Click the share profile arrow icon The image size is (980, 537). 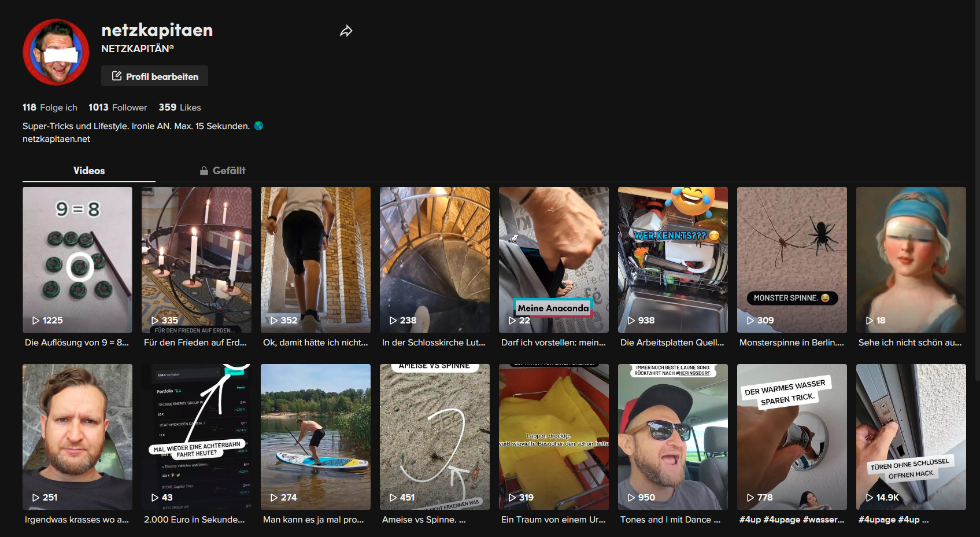point(346,31)
